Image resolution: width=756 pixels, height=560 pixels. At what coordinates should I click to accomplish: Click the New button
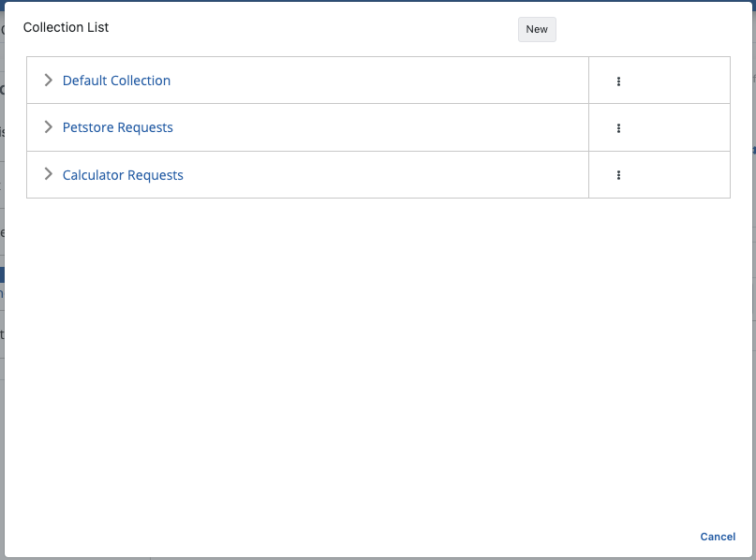(x=537, y=29)
